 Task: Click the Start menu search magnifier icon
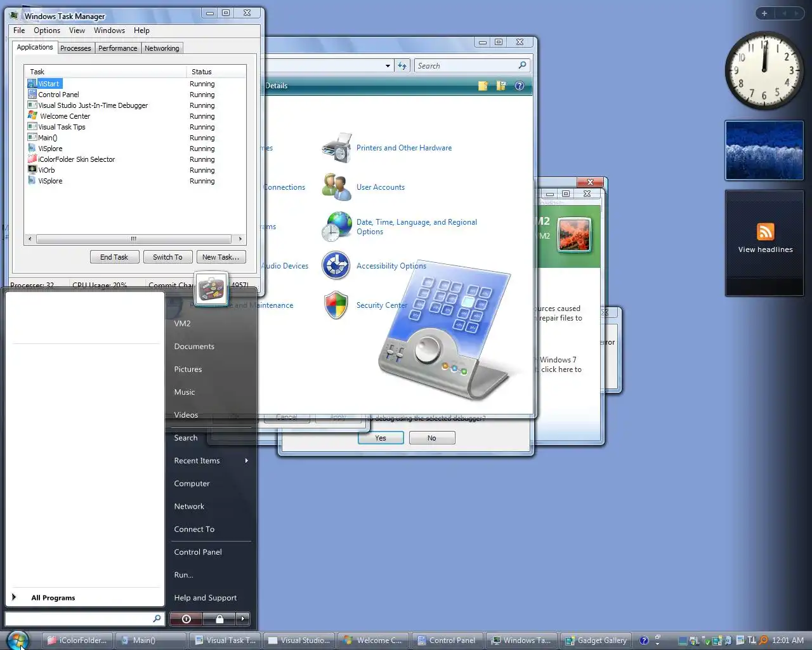pyautogui.click(x=157, y=618)
